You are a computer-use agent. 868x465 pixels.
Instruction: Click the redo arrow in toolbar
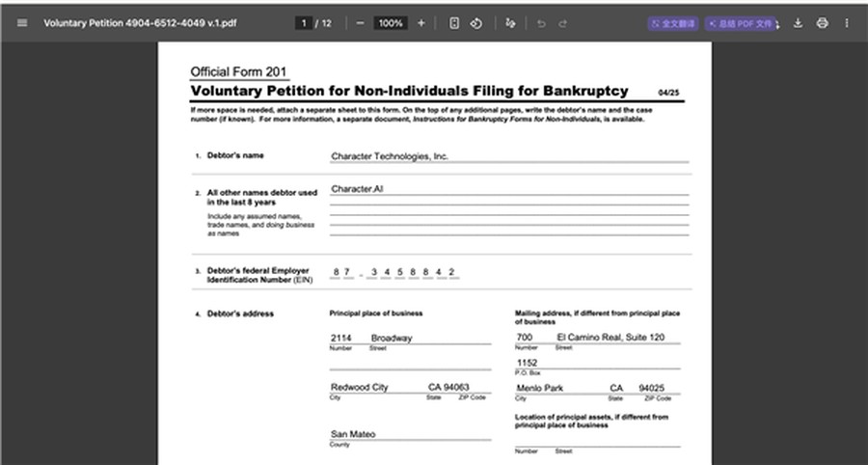[562, 23]
